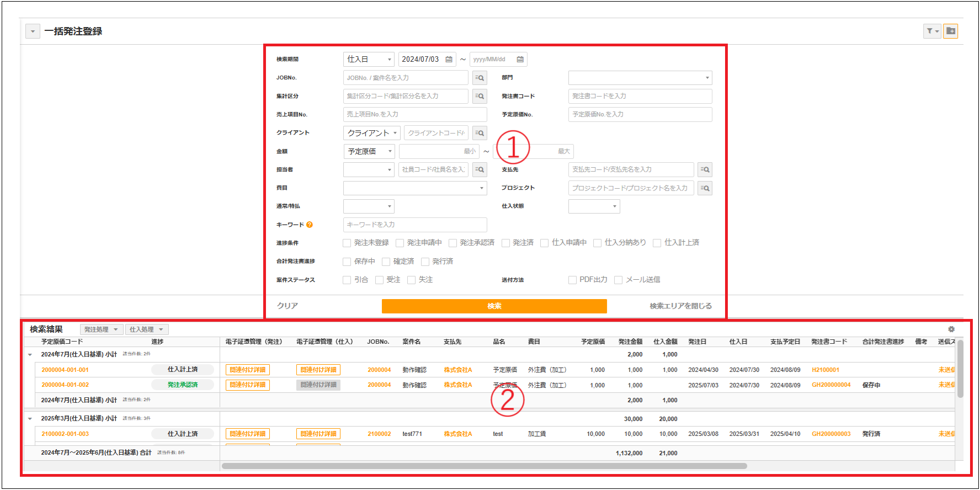The image size is (980, 490).
Task: Check the 発注未登録 checkbox
Action: click(x=347, y=243)
